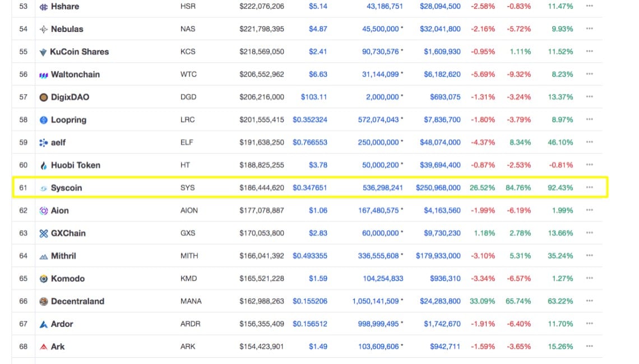The height and width of the screenshot is (364, 639).
Task: Click the GXChain logo icon
Action: click(x=44, y=234)
